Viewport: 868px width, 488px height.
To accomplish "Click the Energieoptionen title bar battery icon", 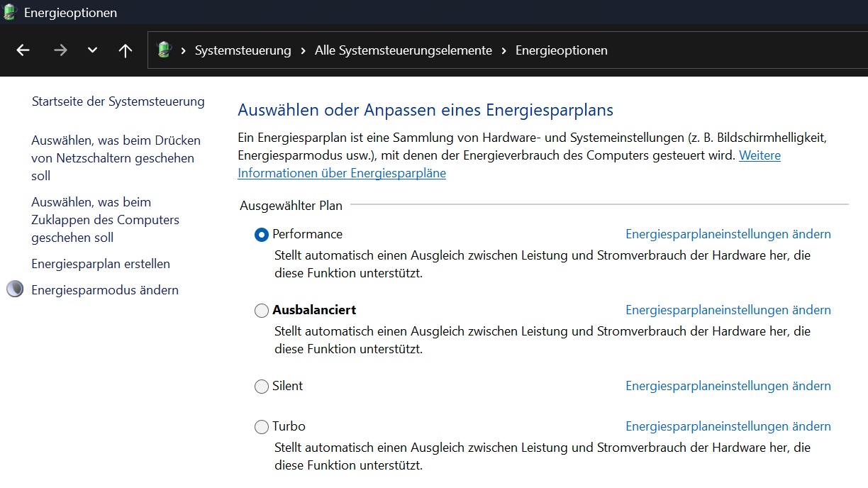I will (x=10, y=12).
